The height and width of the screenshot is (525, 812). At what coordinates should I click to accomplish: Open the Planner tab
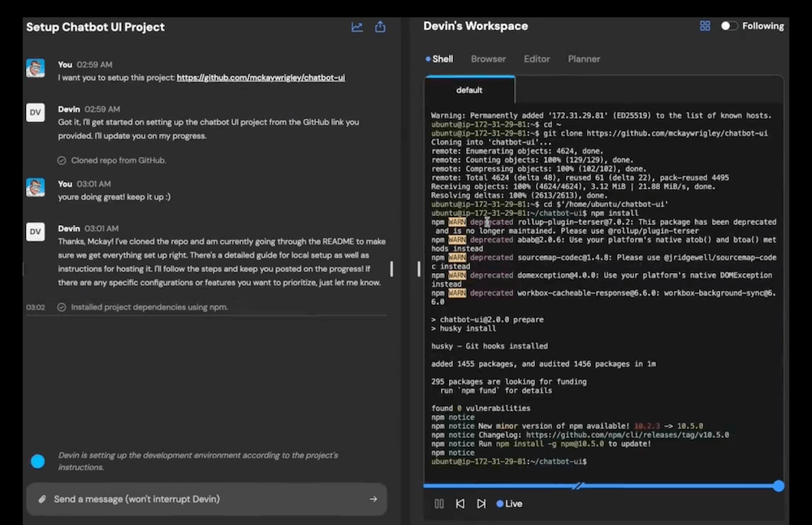(x=584, y=59)
